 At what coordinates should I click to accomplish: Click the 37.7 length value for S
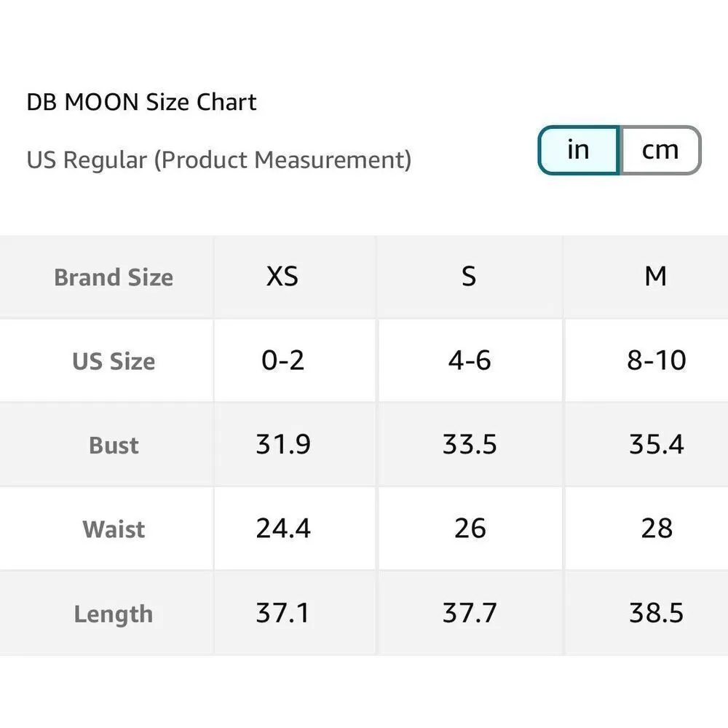(470, 613)
